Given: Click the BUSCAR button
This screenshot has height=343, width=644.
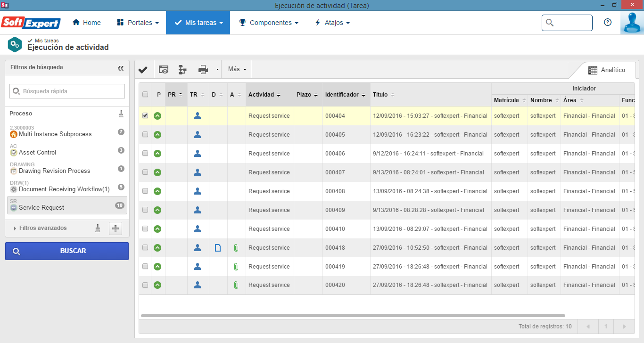Looking at the screenshot, I should pyautogui.click(x=67, y=251).
